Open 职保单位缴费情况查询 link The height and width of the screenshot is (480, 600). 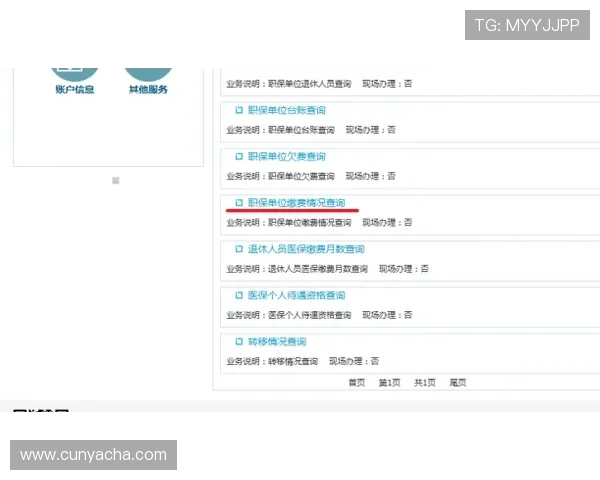click(297, 203)
